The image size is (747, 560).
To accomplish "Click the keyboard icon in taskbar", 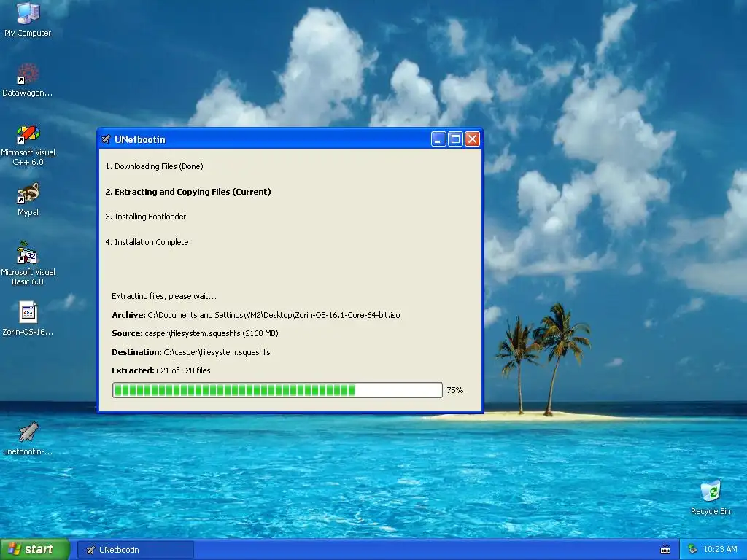I will click(665, 550).
